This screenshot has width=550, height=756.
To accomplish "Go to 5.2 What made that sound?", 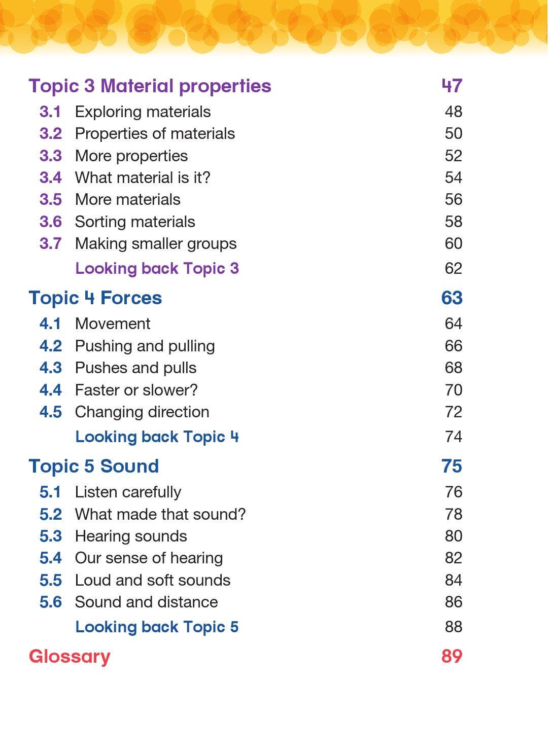I will (143, 514).
